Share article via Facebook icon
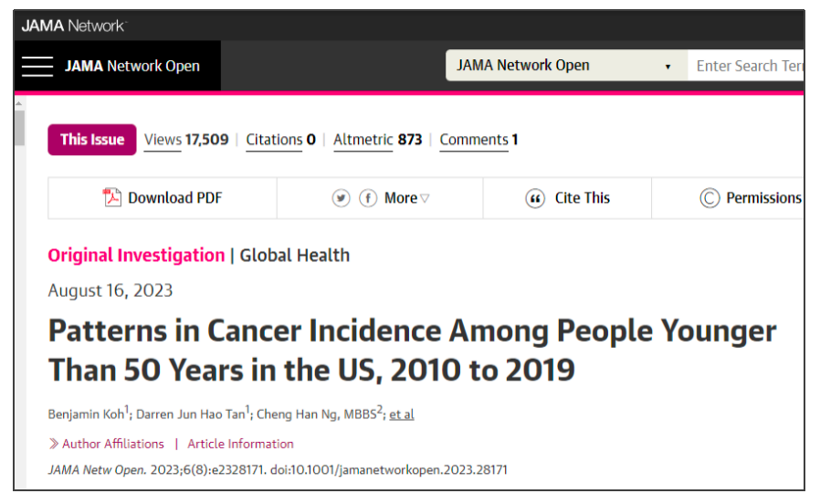Viewport: 820px width, 504px height. 368,198
